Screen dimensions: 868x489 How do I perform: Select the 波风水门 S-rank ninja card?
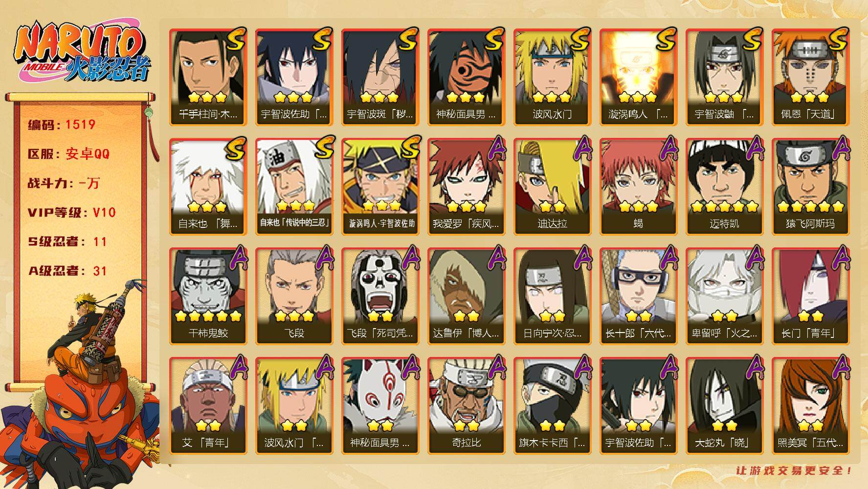coord(552,77)
